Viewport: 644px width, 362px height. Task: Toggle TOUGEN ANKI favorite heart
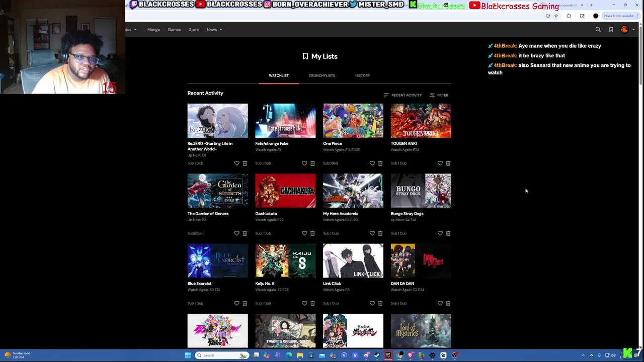(440, 163)
